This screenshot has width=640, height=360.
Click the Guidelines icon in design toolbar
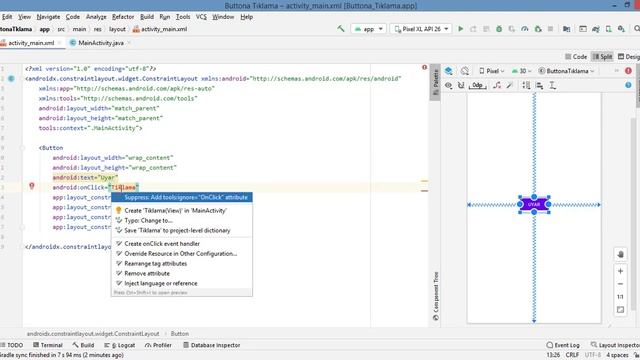552,85
